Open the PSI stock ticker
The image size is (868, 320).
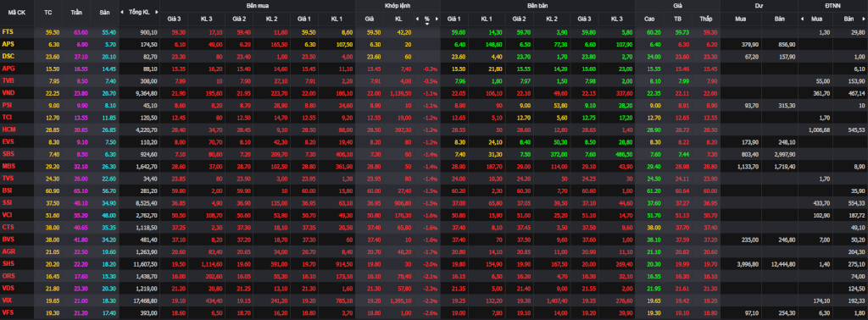[7, 104]
